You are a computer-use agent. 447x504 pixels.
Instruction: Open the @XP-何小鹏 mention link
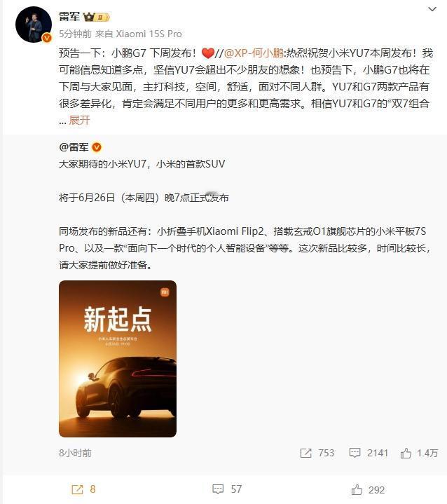click(x=253, y=53)
